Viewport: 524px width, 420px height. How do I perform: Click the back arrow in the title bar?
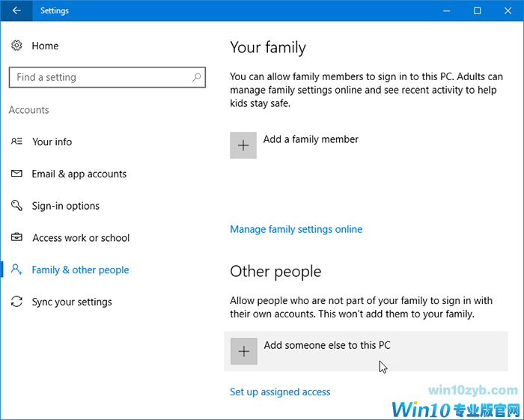(16, 11)
